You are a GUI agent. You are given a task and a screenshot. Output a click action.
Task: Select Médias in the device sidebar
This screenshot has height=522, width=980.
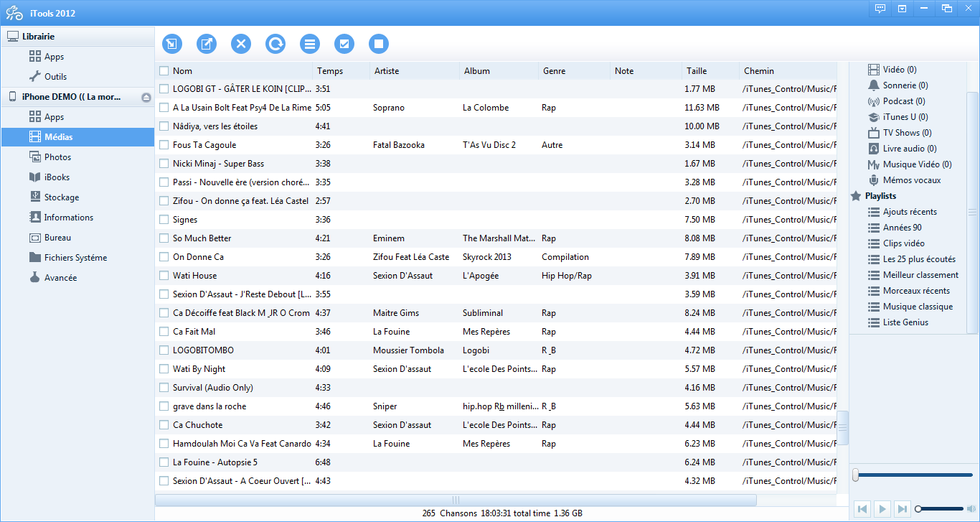(x=77, y=137)
